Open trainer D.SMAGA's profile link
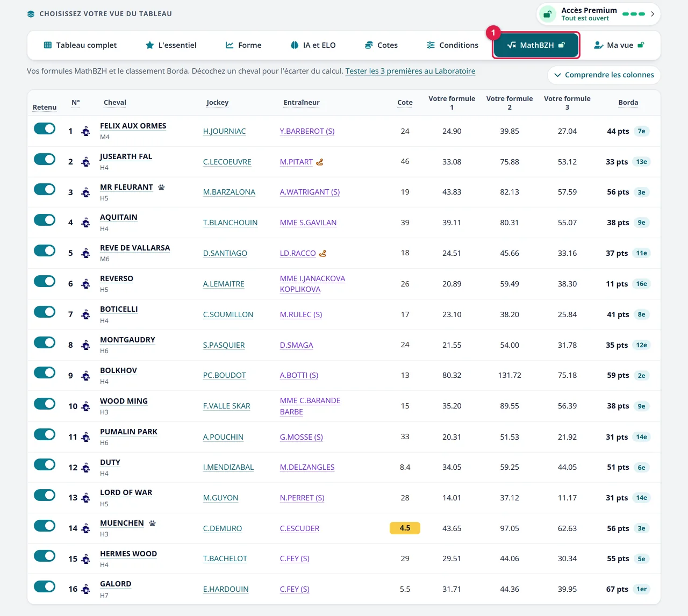This screenshot has height=616, width=688. coord(296,345)
